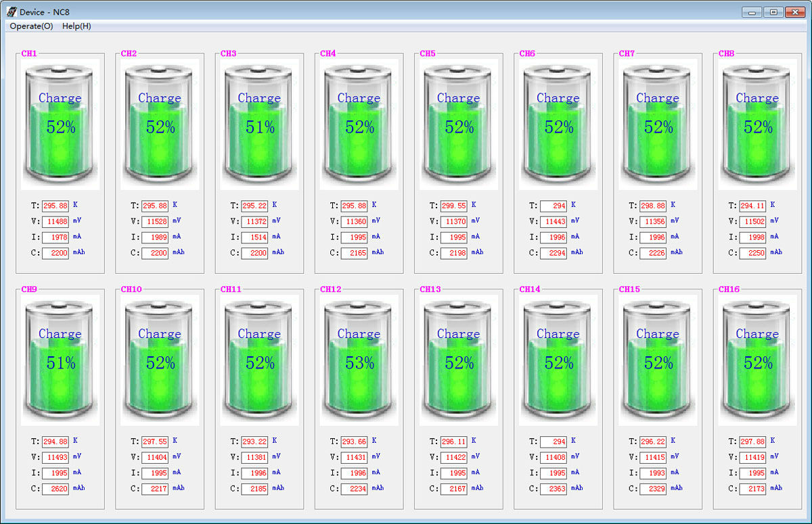Select CH3 current field showing 1514
The width and height of the screenshot is (812, 524).
tap(254, 237)
